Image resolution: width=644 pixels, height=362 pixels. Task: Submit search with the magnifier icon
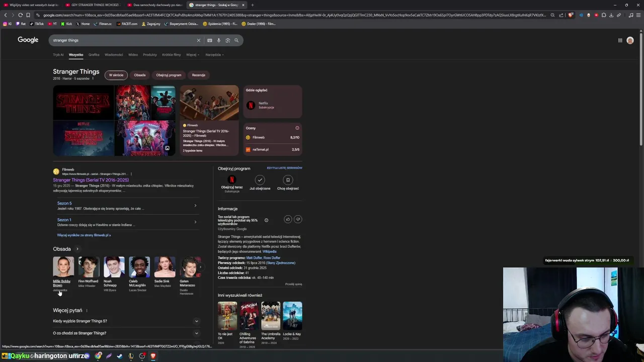[236, 40]
